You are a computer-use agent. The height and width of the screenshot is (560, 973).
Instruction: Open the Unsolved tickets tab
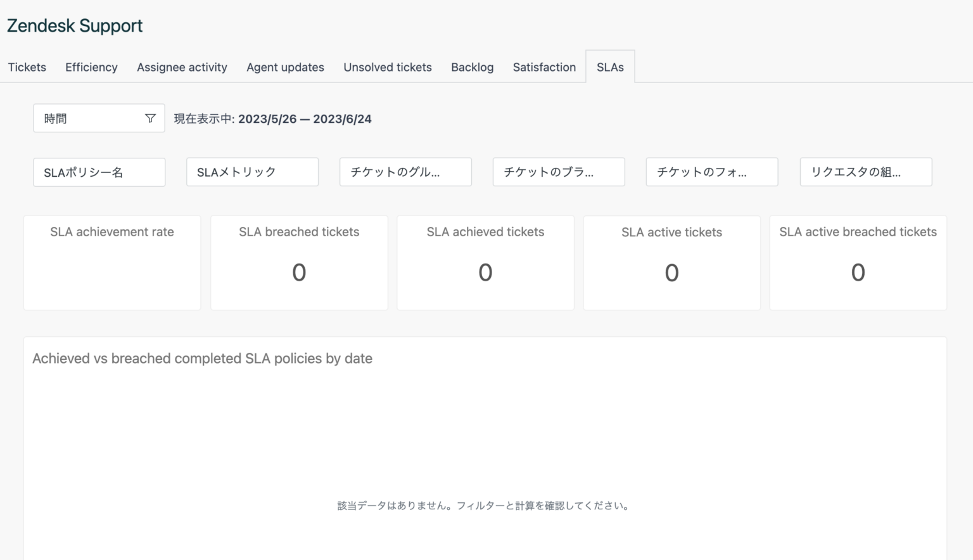point(387,67)
